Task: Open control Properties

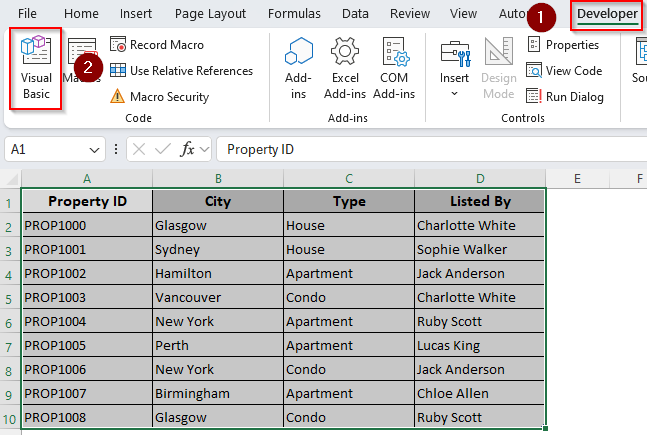Action: 563,45
